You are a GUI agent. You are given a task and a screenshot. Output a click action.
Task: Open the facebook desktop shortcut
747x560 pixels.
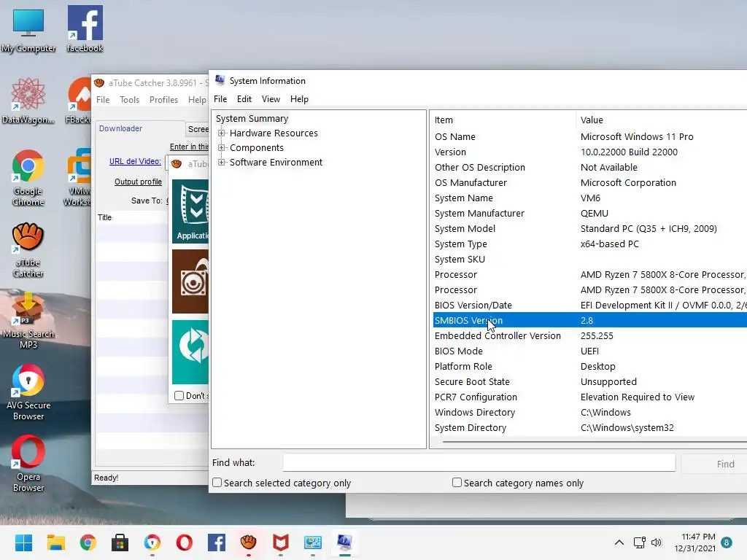(85, 29)
